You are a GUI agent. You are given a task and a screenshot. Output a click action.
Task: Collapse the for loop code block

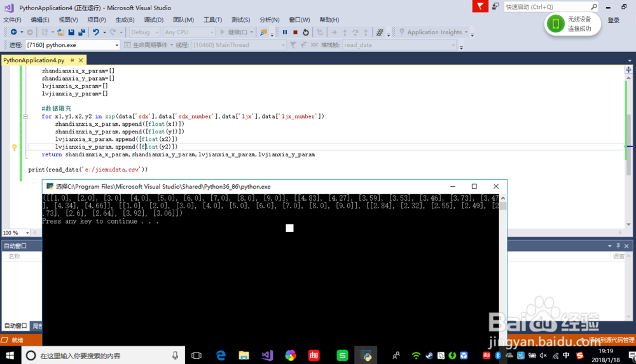coord(25,116)
